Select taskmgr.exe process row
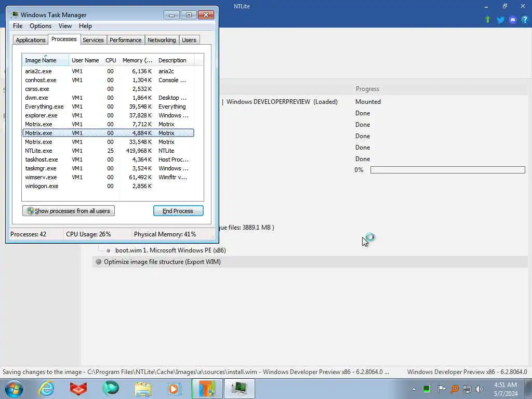 [108, 168]
